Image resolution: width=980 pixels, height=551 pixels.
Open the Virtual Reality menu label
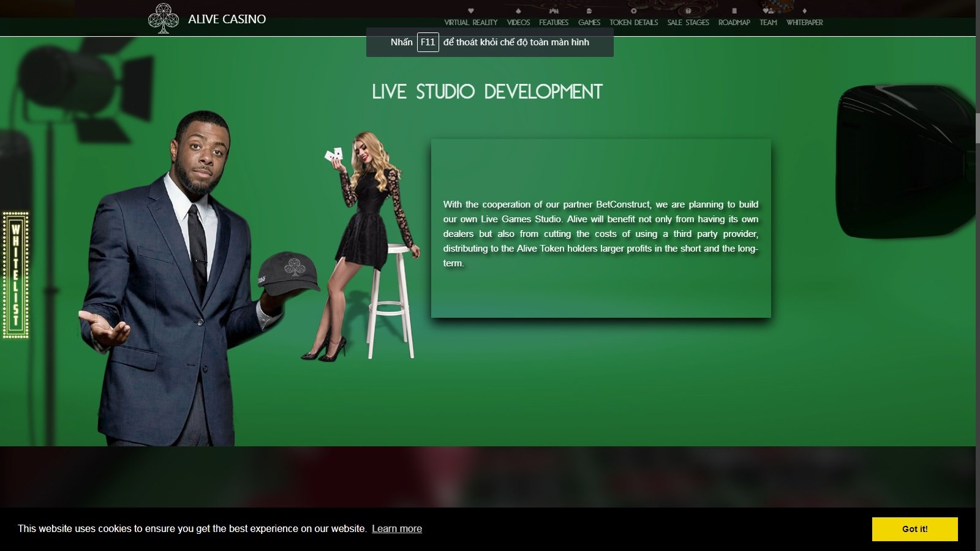[x=470, y=23]
